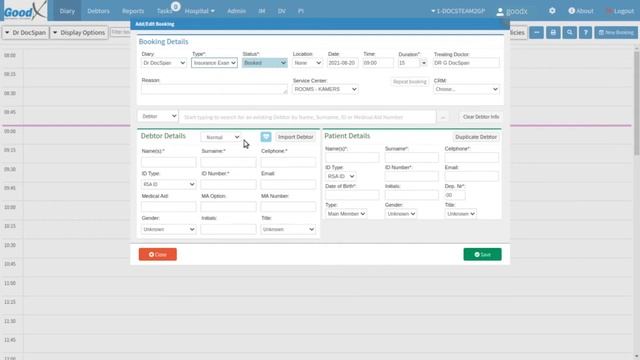Click the Treating Doctor field
Image resolution: width=640 pixels, height=360 pixels.
tap(466, 63)
